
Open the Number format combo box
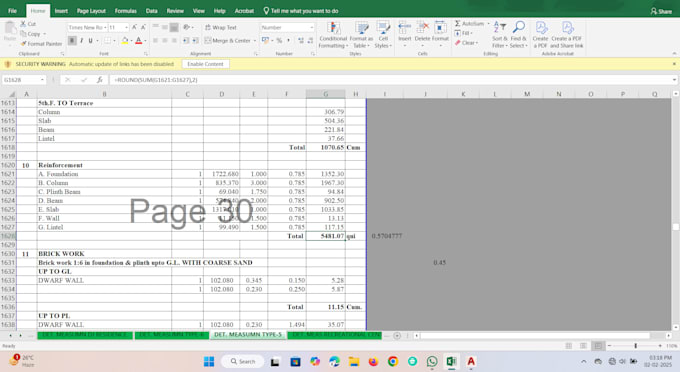tap(287, 27)
